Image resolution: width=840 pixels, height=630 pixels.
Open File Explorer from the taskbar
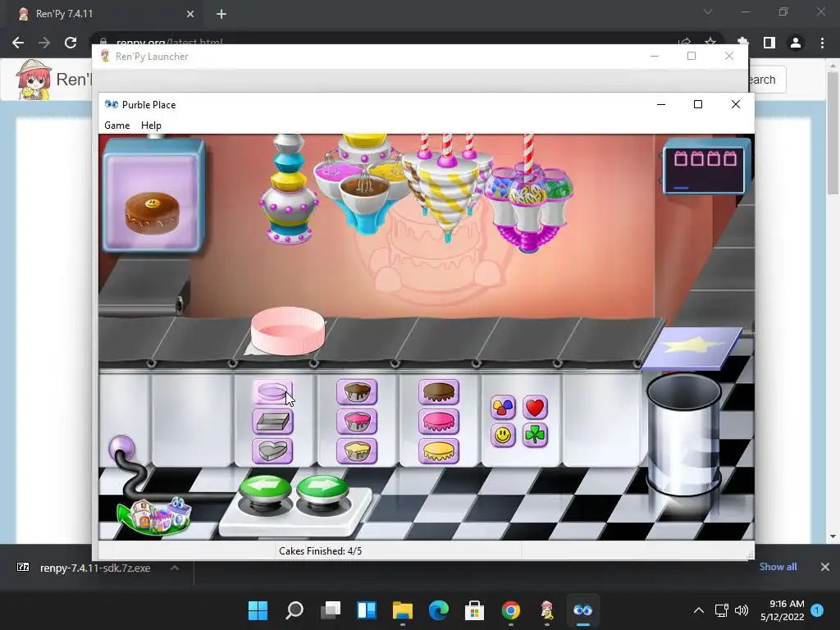tap(402, 609)
